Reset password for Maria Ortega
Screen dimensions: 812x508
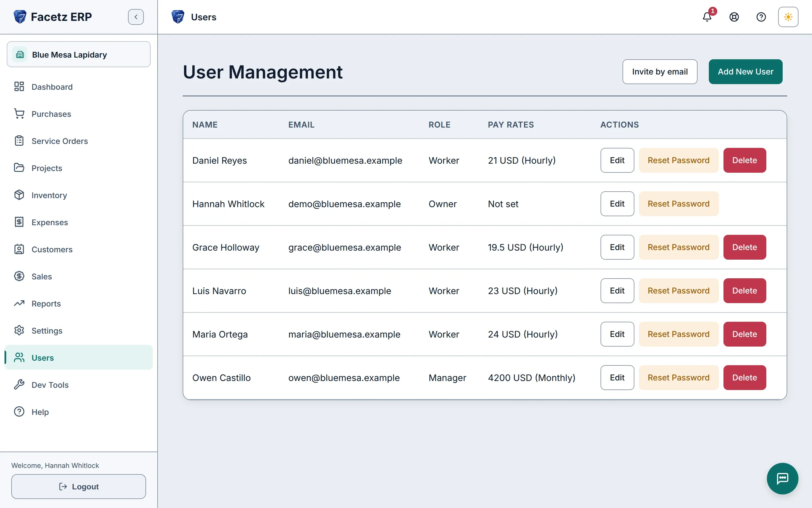678,334
